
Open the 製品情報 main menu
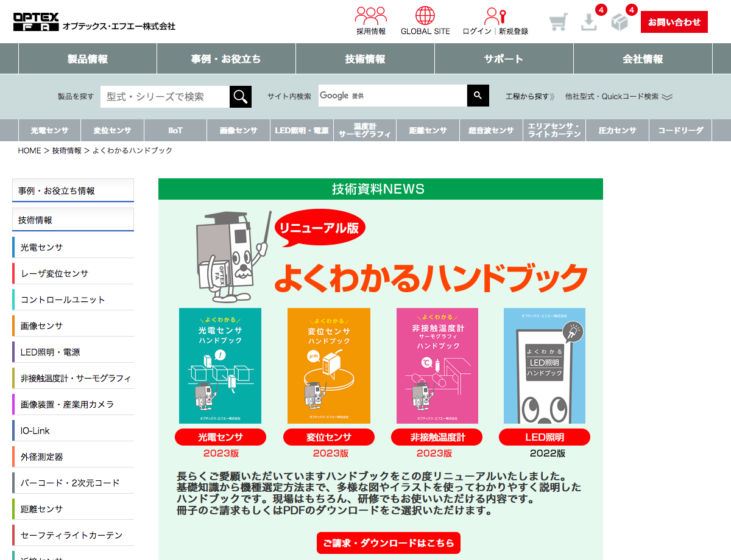(88, 59)
